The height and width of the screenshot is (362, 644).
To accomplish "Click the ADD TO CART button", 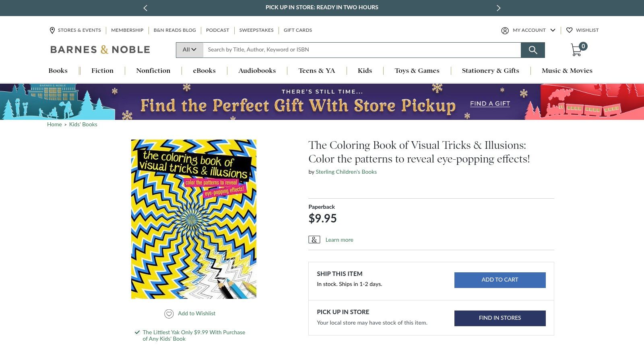I will click(x=500, y=280).
